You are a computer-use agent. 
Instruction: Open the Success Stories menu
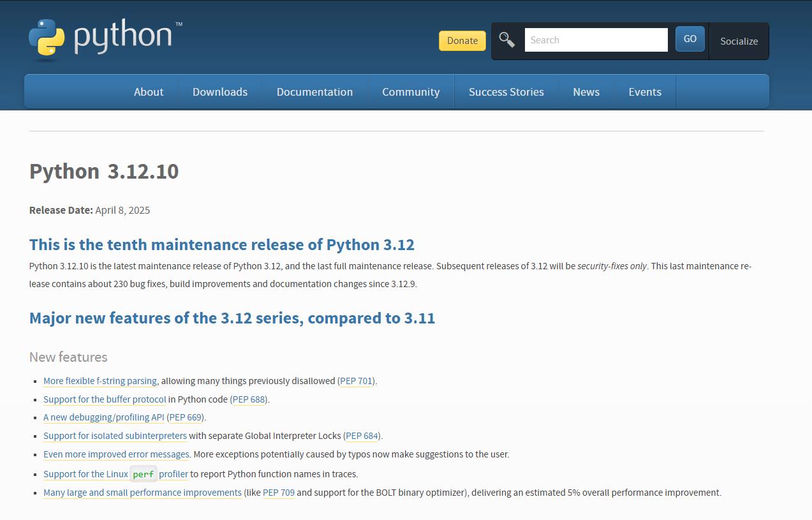pos(506,92)
